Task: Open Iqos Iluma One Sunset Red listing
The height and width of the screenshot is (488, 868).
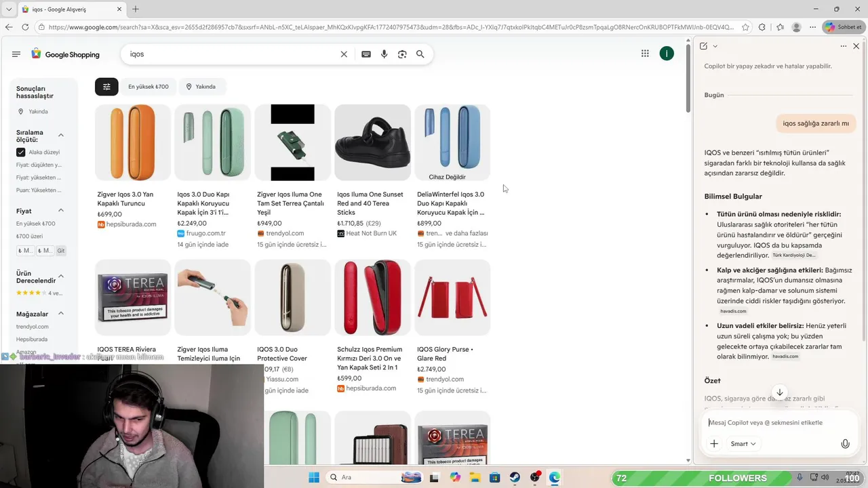Action: click(x=370, y=203)
